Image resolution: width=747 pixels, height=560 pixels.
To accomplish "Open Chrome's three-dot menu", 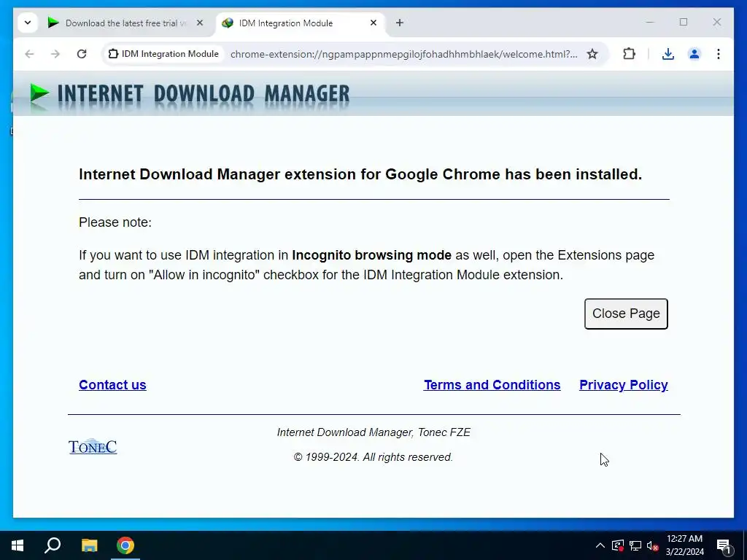I will tap(719, 54).
